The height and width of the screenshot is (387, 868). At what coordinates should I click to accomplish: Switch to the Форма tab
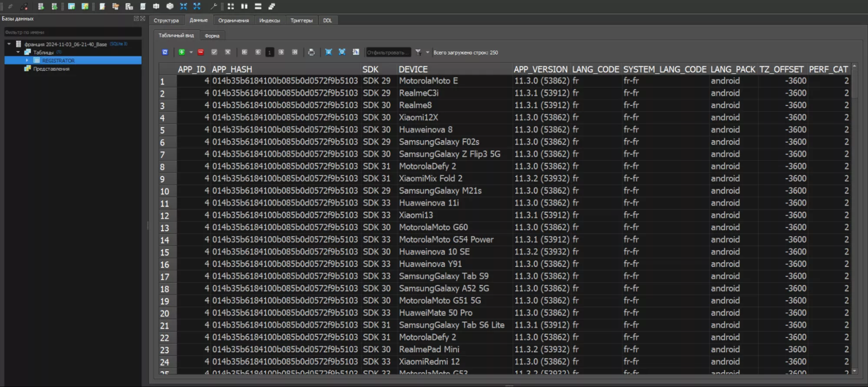tap(212, 36)
